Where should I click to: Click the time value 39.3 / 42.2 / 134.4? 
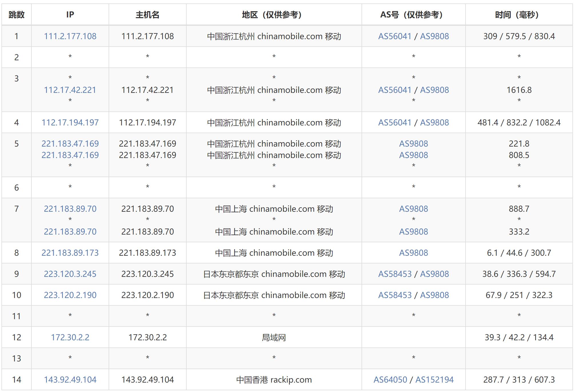[519, 337]
